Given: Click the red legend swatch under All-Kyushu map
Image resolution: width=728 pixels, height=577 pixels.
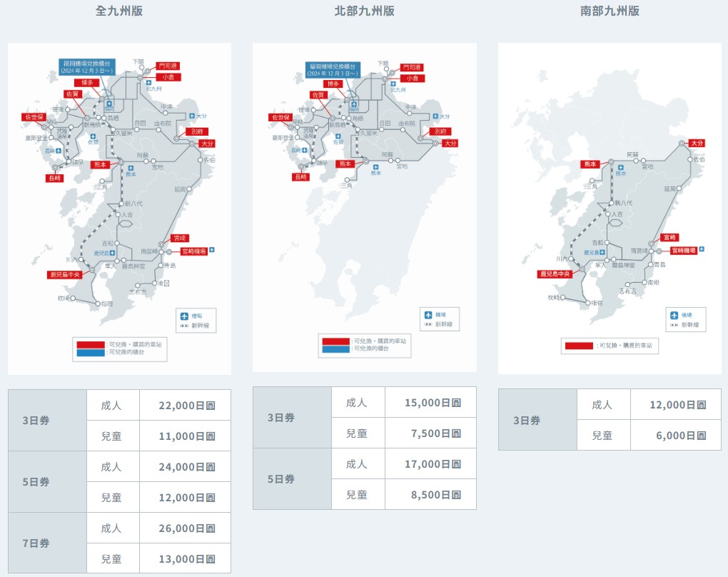Looking at the screenshot, I should click(x=91, y=345).
